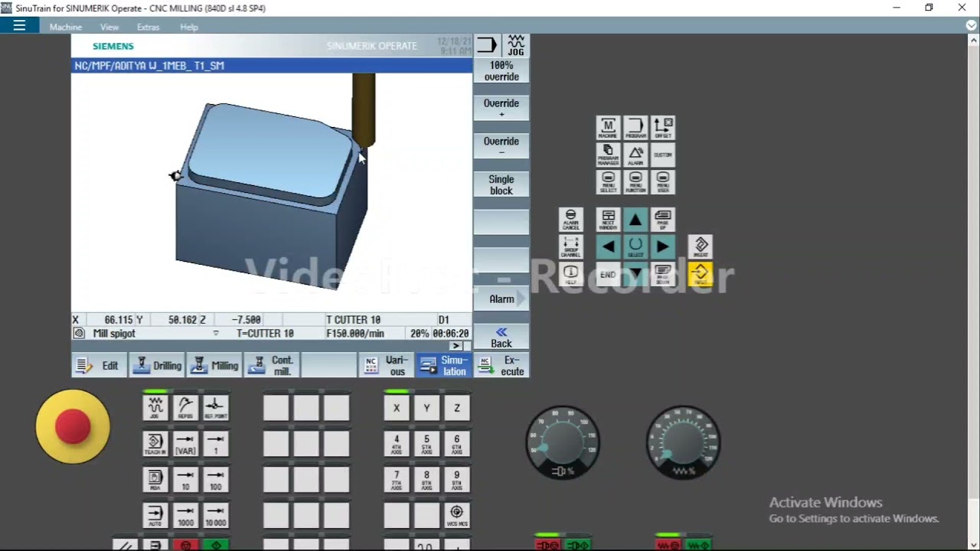The width and height of the screenshot is (980, 551).
Task: Click the cursor left arrow key
Action: tap(608, 246)
